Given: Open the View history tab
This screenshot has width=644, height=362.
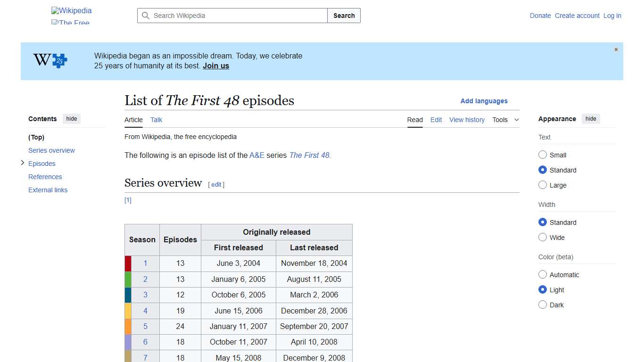Looking at the screenshot, I should coord(467,120).
